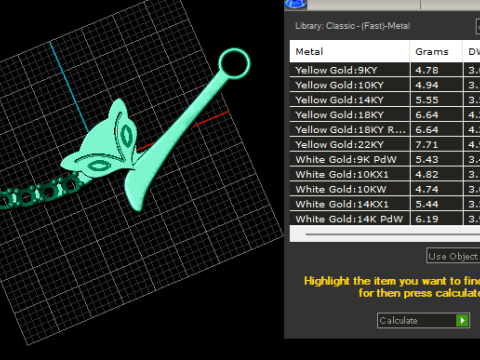480x360 pixels.
Task: Select the Yellow Gold:14KY row
Action: click(385, 100)
